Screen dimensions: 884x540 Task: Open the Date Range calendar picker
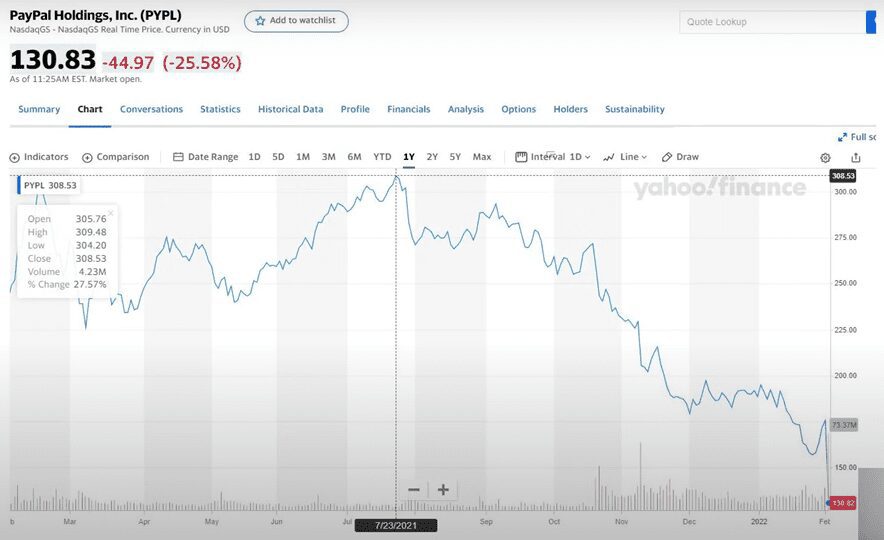click(205, 157)
